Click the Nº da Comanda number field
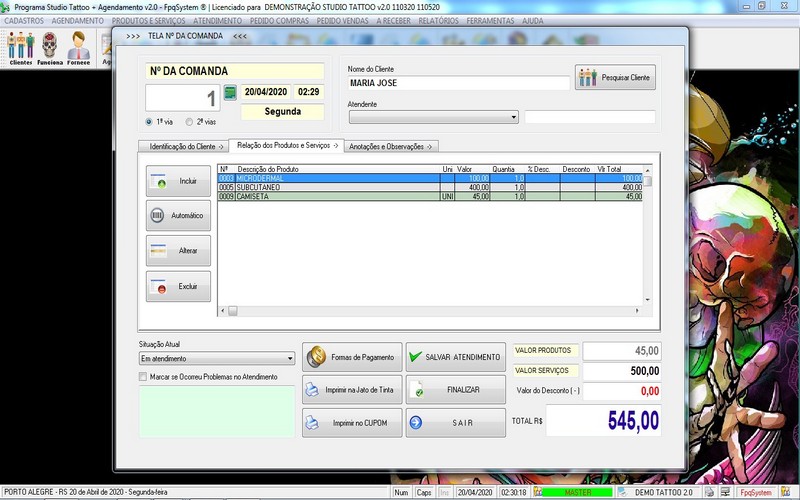Viewport: 800px width, 500px height. tap(183, 98)
